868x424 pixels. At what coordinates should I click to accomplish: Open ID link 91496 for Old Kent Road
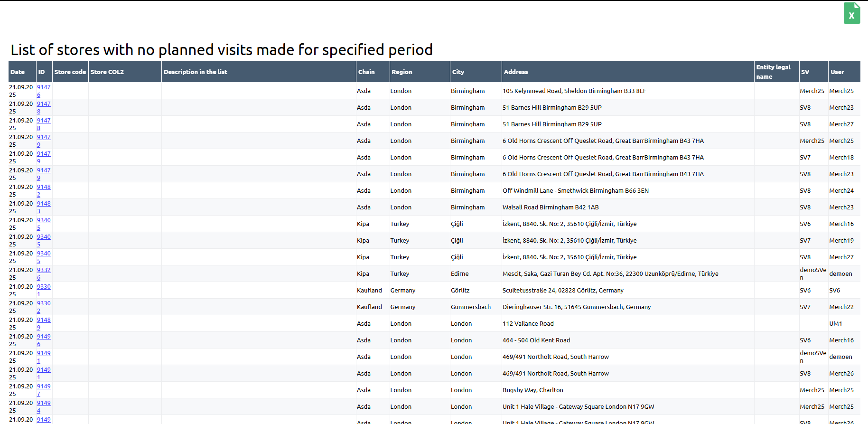pyautogui.click(x=44, y=337)
